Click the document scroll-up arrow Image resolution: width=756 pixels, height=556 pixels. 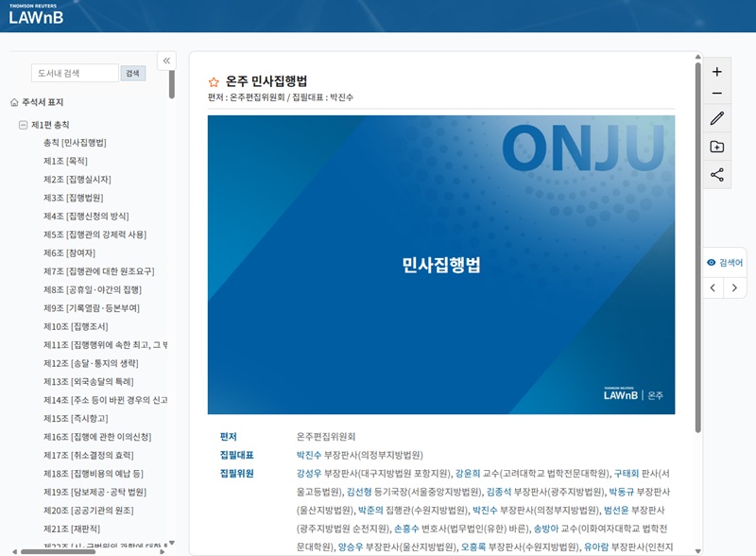697,57
